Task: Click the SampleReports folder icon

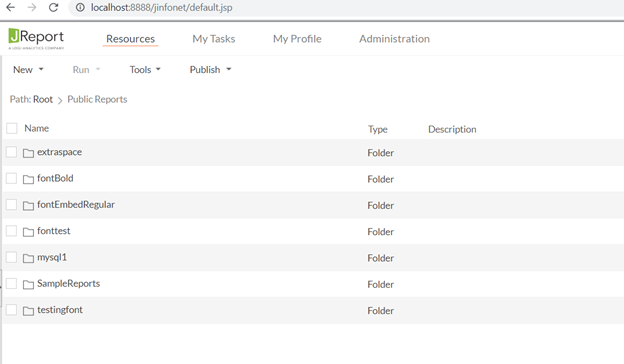Action: pyautogui.click(x=28, y=284)
